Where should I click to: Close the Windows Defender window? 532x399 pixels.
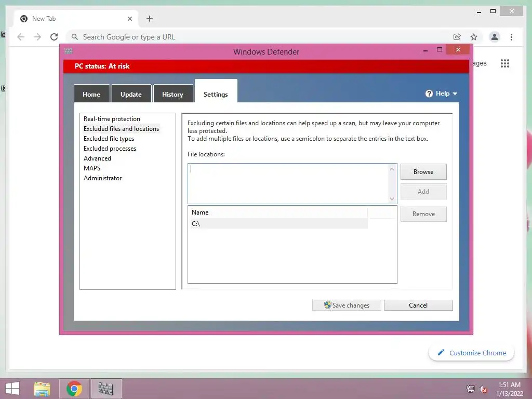point(458,49)
